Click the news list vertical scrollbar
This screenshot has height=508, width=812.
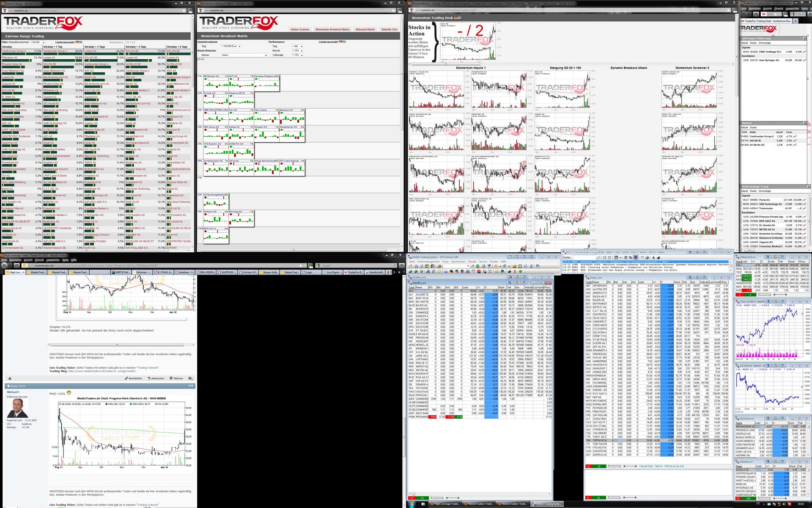(x=730, y=266)
